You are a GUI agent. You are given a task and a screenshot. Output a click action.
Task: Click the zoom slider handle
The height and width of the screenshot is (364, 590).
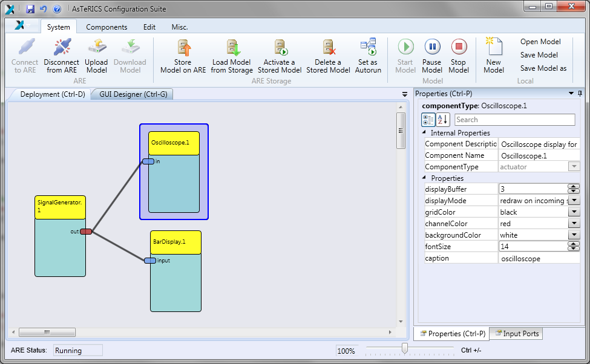[x=405, y=348]
